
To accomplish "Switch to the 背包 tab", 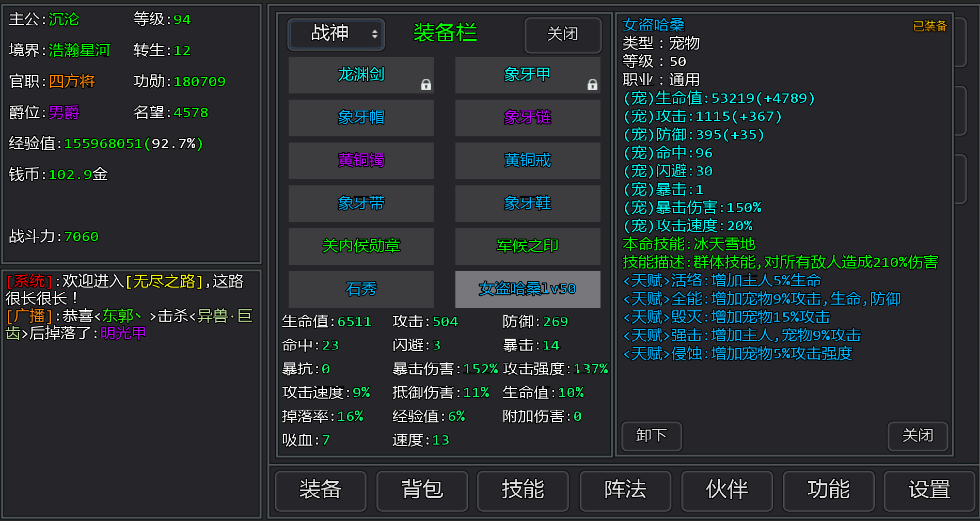I will (422, 491).
